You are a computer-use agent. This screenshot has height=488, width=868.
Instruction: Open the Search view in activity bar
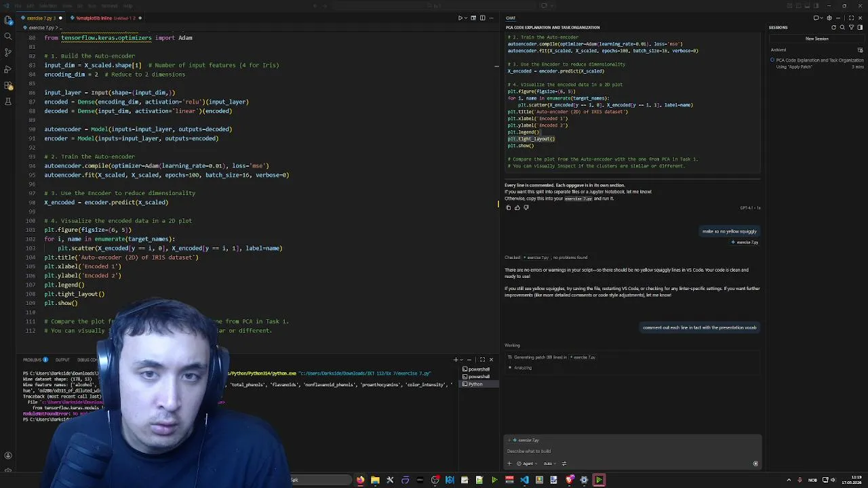point(8,36)
